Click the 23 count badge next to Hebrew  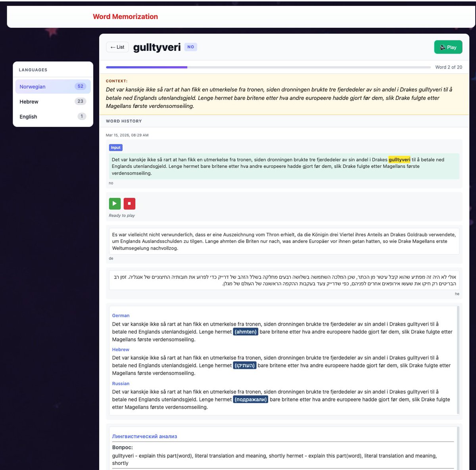pos(81,102)
